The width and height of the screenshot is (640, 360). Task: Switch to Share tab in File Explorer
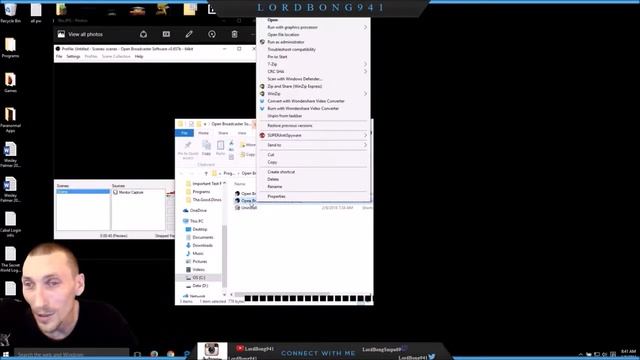click(223, 133)
